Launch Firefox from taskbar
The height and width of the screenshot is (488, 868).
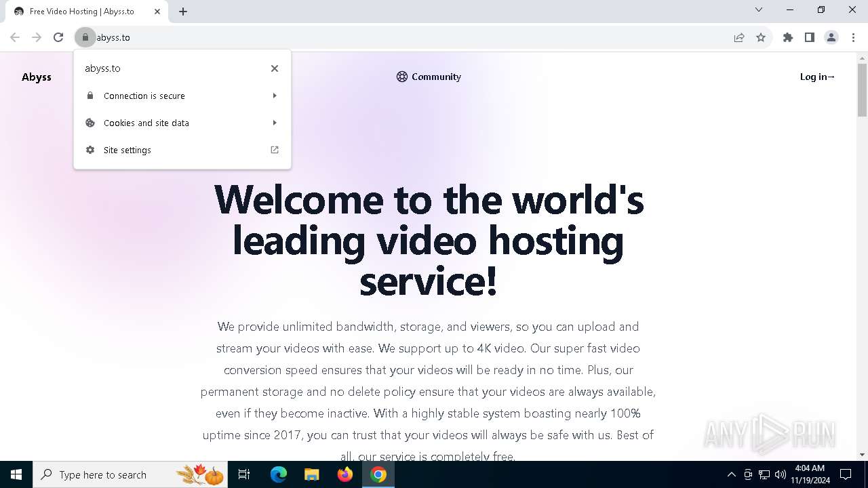(345, 474)
